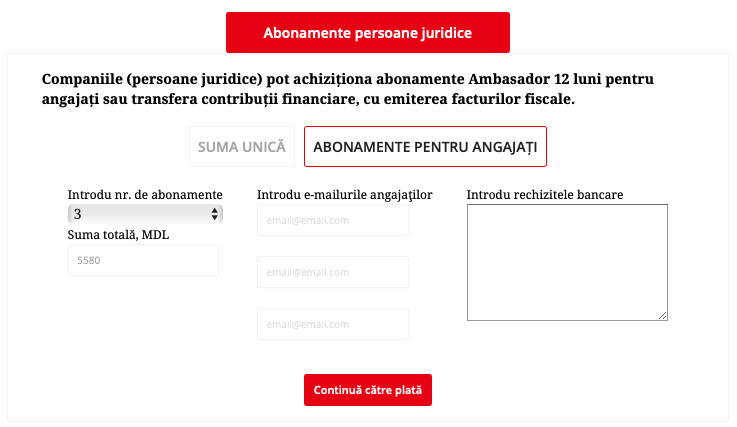Select the ABONAMENTE PENTRU ANGAJAȚI tab
Image resolution: width=737 pixels, height=427 pixels.
click(425, 146)
